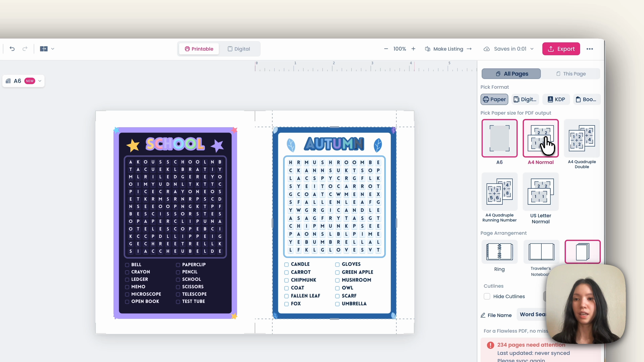Image resolution: width=644 pixels, height=362 pixels.
Task: Click the horizontal ruler at mark 2
Action: [x=334, y=67]
